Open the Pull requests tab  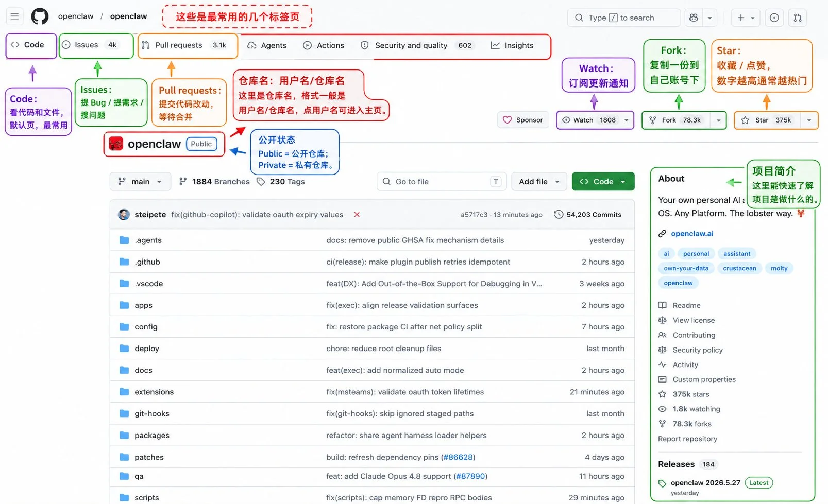pyautogui.click(x=184, y=45)
